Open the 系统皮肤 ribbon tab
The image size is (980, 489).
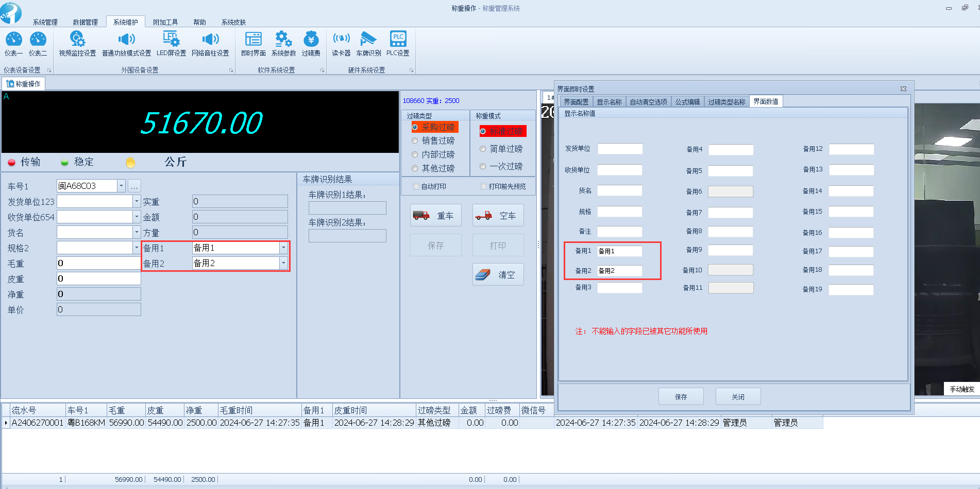pos(234,22)
